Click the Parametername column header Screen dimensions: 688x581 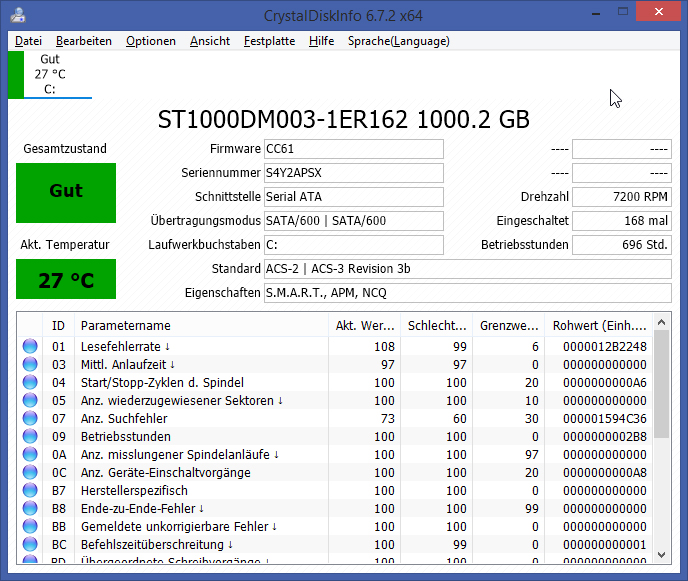pyautogui.click(x=126, y=325)
